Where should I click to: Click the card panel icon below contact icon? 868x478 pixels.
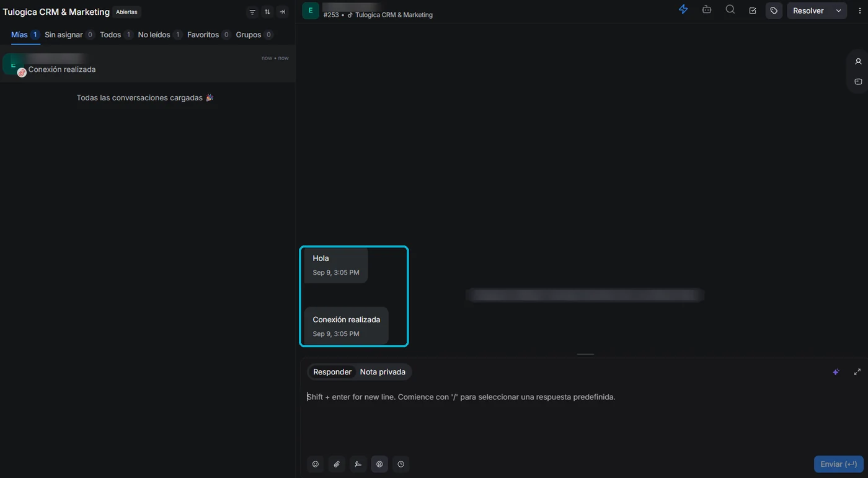tap(859, 82)
